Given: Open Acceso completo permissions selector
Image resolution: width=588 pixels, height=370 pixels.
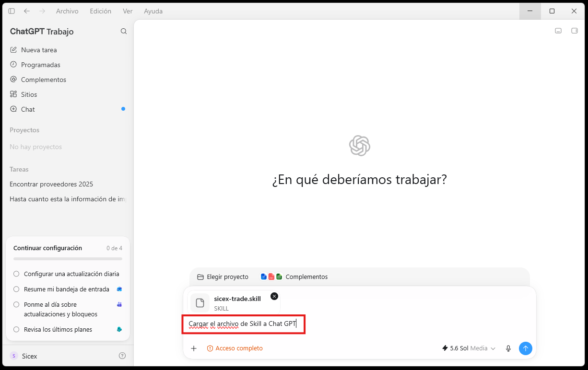Looking at the screenshot, I should (235, 348).
